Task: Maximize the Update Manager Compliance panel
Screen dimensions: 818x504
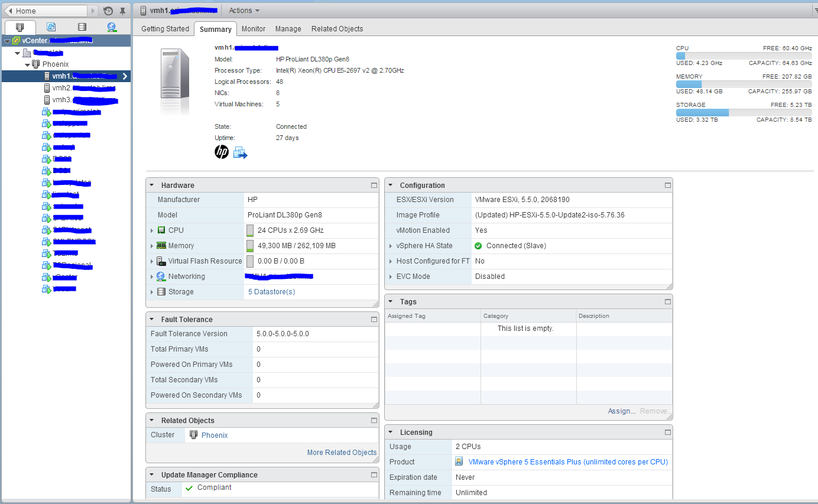Action: 374,475
